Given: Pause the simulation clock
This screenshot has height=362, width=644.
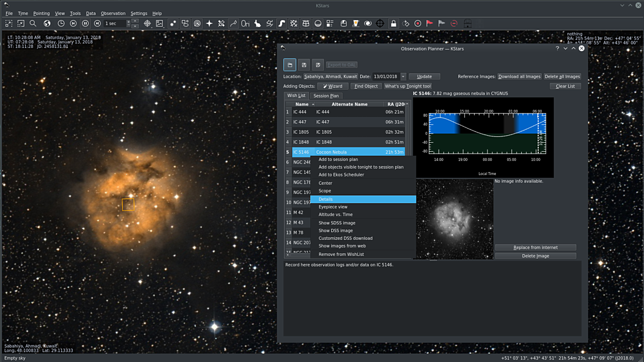Looking at the screenshot, I should [85, 23].
